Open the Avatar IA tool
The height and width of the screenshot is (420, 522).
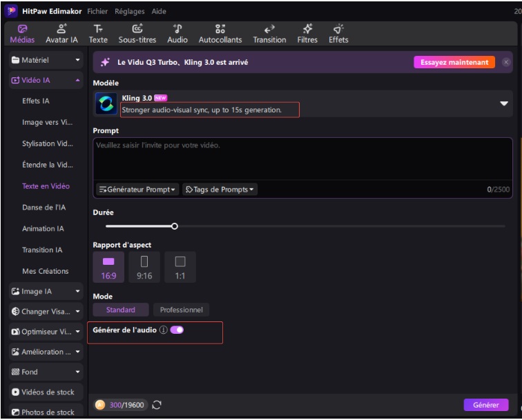coord(61,33)
